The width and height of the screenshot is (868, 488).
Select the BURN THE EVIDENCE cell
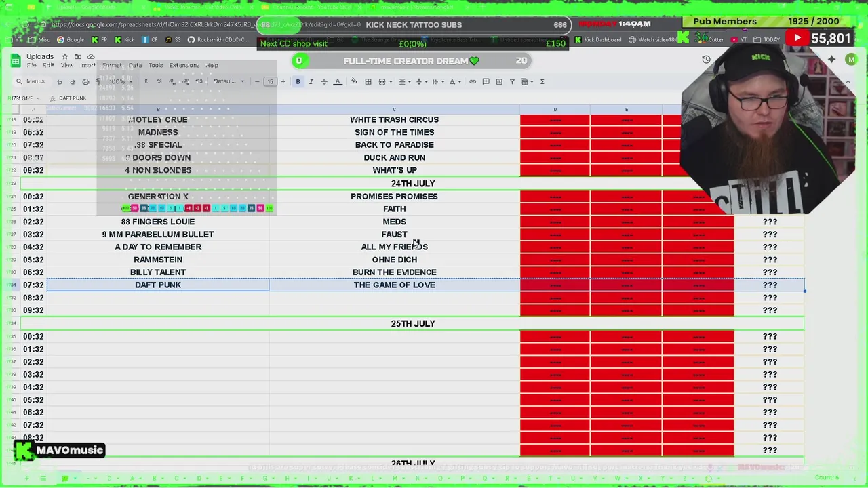pos(394,272)
